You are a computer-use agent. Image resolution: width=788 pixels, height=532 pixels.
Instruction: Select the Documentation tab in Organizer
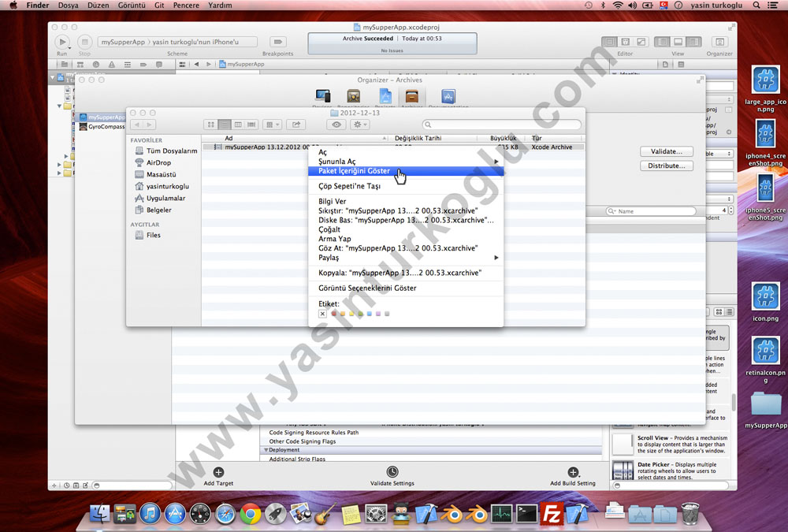tap(448, 97)
